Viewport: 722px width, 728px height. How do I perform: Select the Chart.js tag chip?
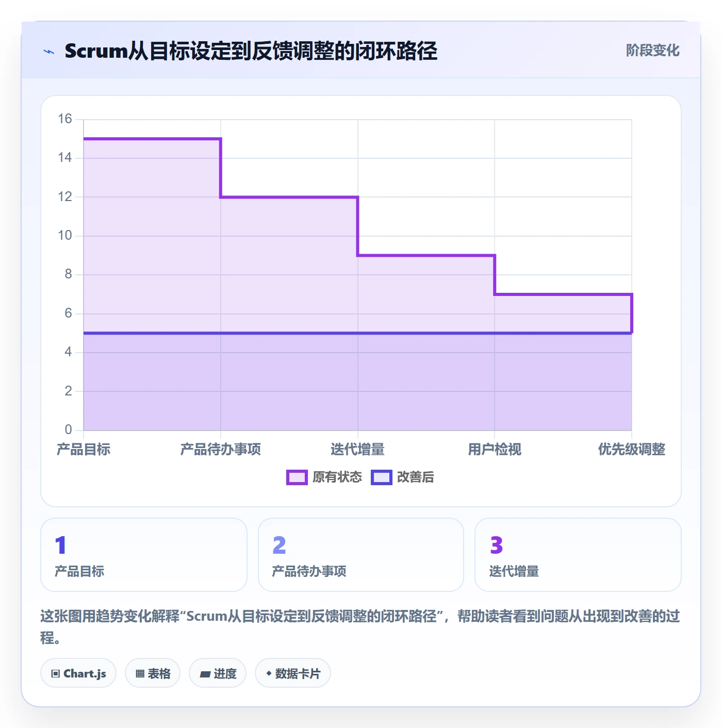78,673
